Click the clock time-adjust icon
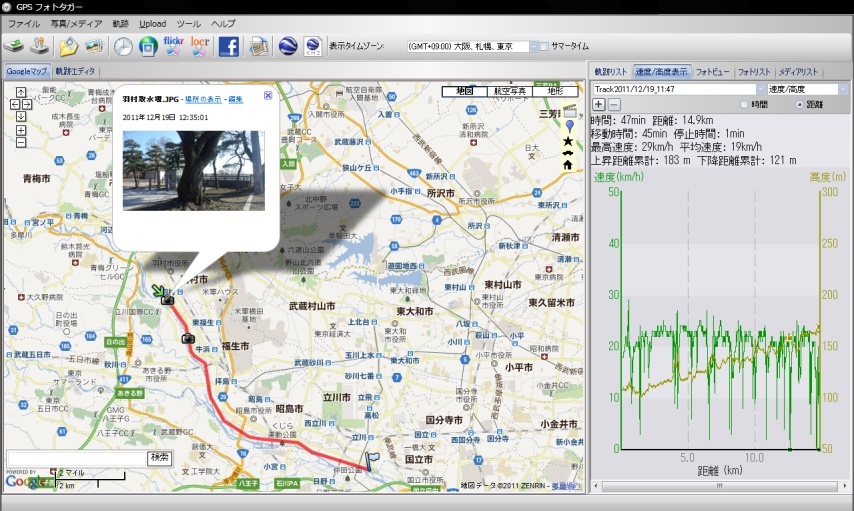This screenshot has width=854, height=511. coord(122,46)
